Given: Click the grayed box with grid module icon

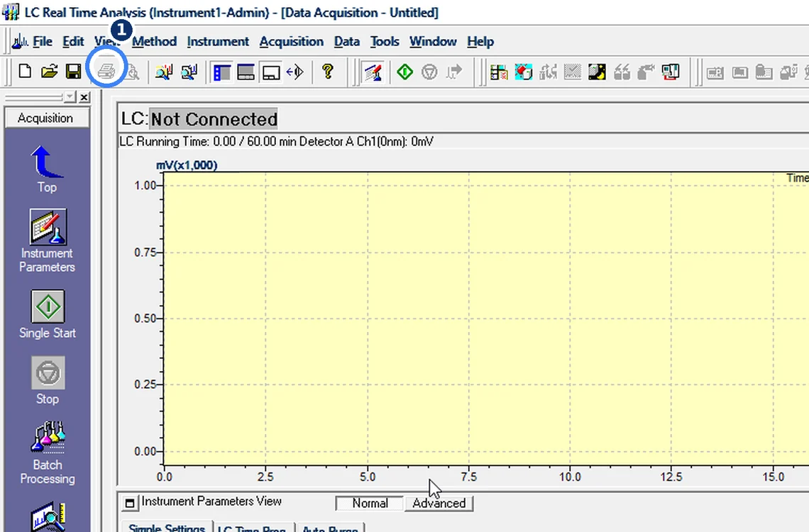Looking at the screenshot, I should 764,72.
